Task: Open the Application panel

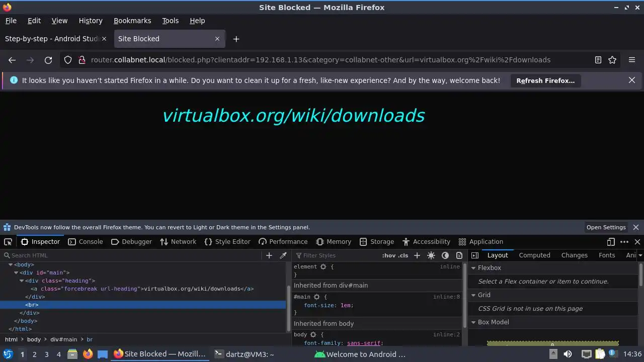Action: [x=481, y=242]
